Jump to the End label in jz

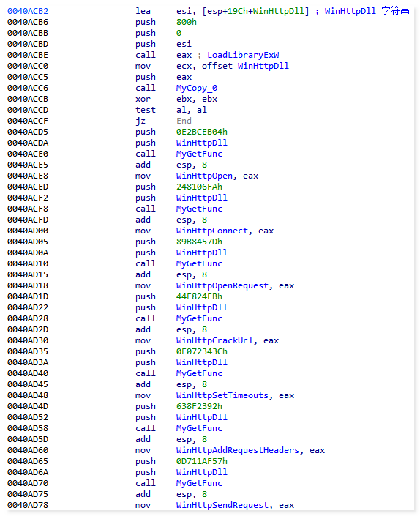click(184, 121)
